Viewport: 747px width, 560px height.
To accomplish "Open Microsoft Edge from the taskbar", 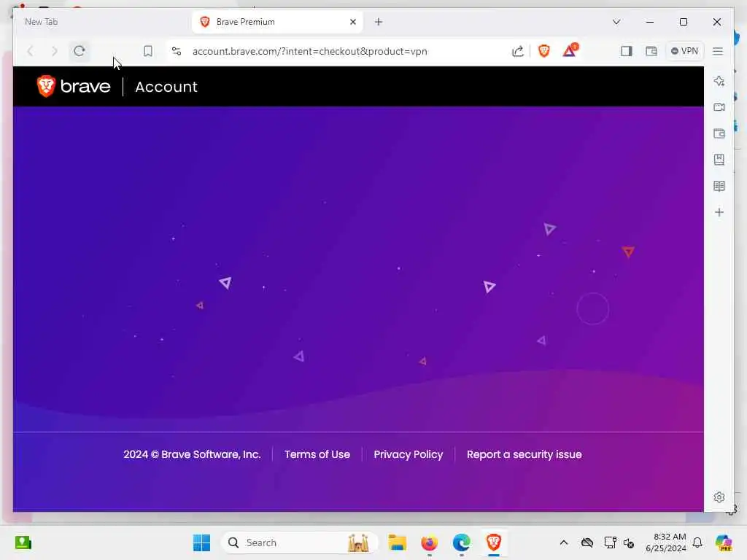I will pyautogui.click(x=461, y=542).
